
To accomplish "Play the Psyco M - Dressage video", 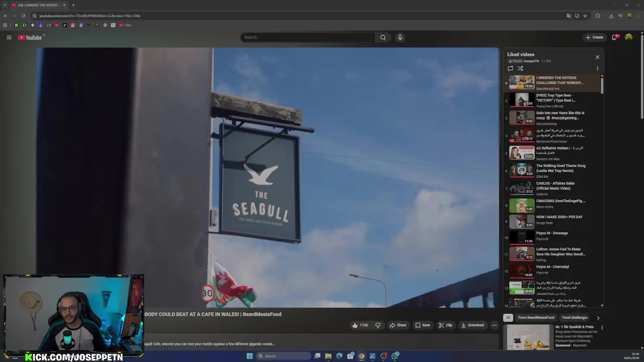I will tap(553, 237).
